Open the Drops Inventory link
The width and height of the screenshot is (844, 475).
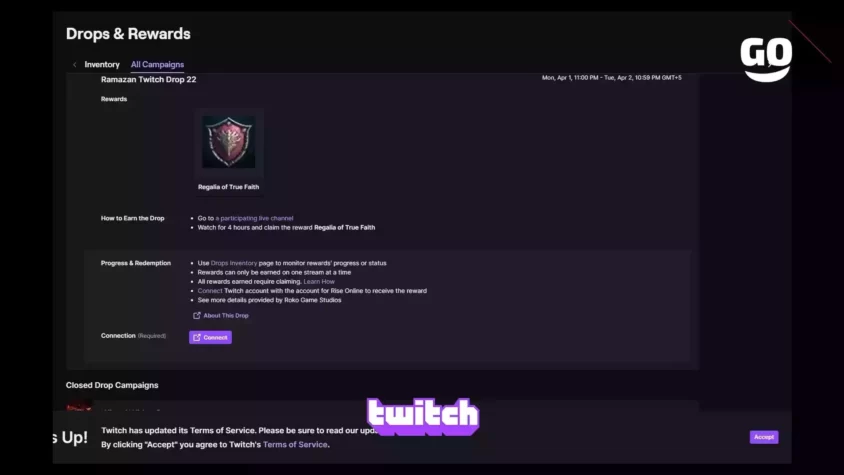coord(234,263)
